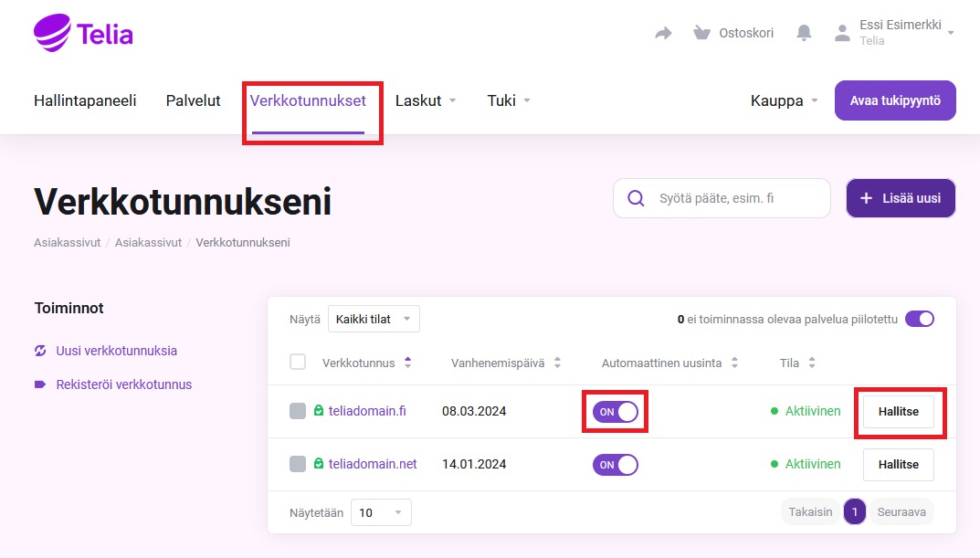Check the teliadomain.fi row checkbox
Image resolution: width=980 pixels, height=558 pixels.
click(298, 411)
